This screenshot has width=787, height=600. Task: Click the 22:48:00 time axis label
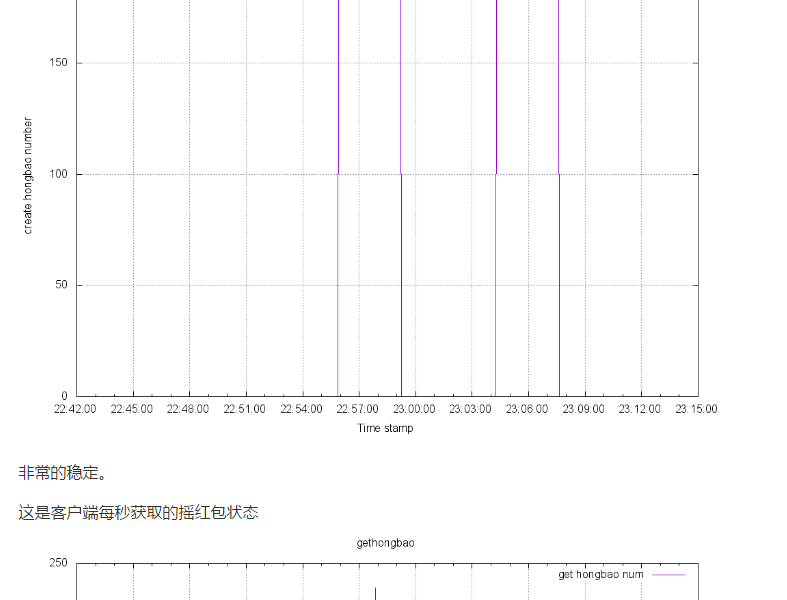tap(188, 409)
